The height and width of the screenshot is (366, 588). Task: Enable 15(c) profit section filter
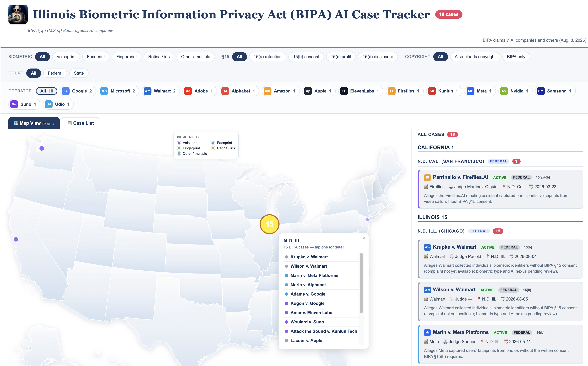click(341, 57)
